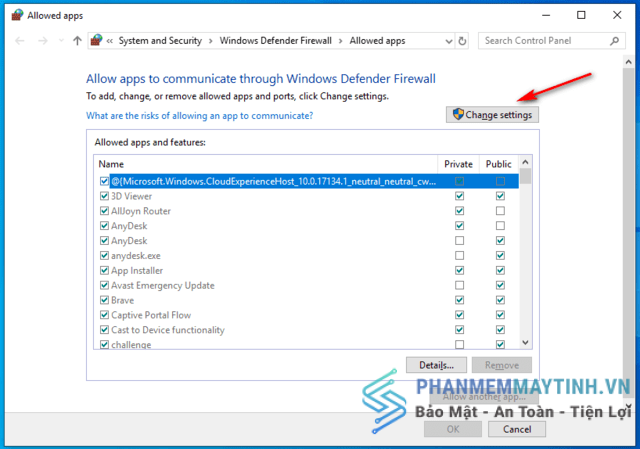Focus the Search Control Panel field
640x449 pixels.
click(x=551, y=41)
